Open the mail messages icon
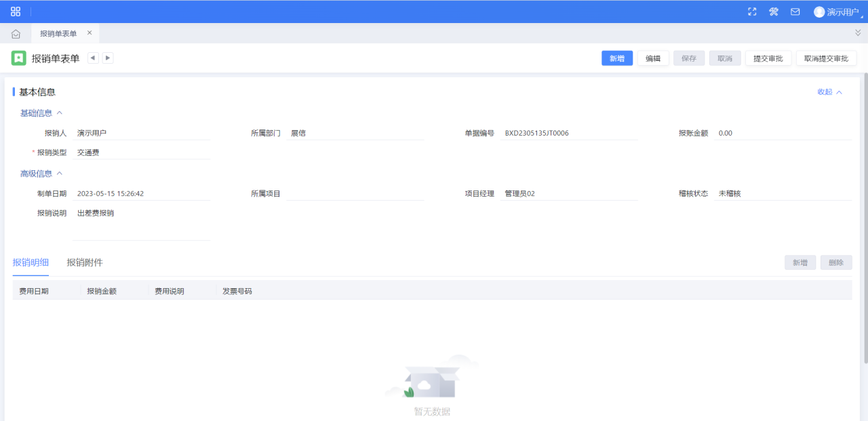The image size is (868, 421). point(795,12)
